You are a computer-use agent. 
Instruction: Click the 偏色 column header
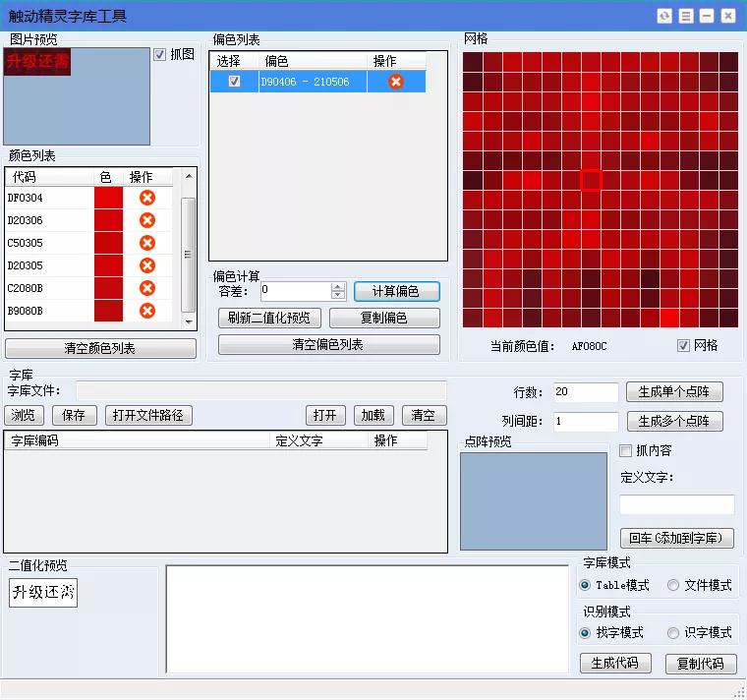click(313, 61)
